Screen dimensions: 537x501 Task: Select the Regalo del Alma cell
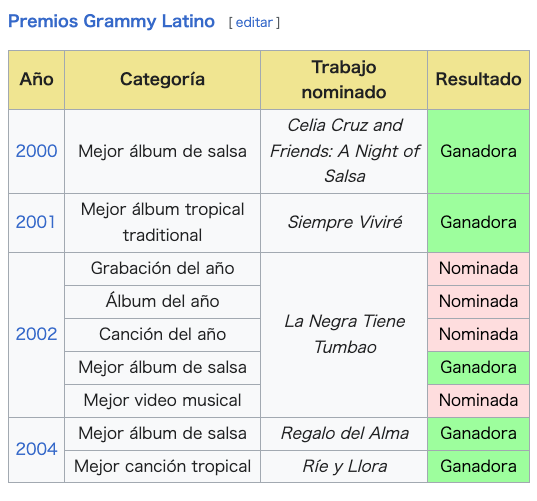point(344,434)
